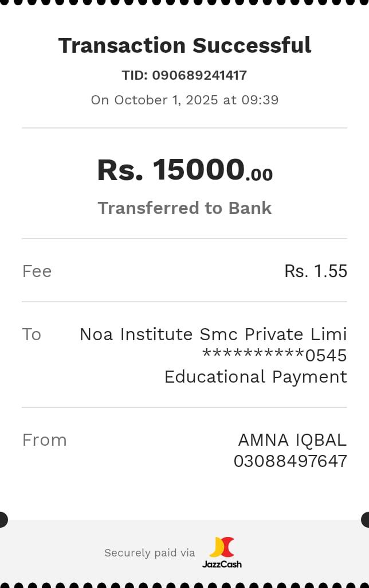Select recipient Noa Institute Smc Private Limi
Image resolution: width=369 pixels, height=588 pixels.
(x=213, y=334)
